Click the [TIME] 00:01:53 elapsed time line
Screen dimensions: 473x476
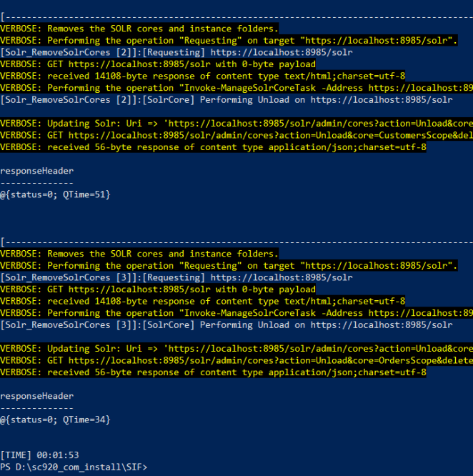(x=39, y=455)
